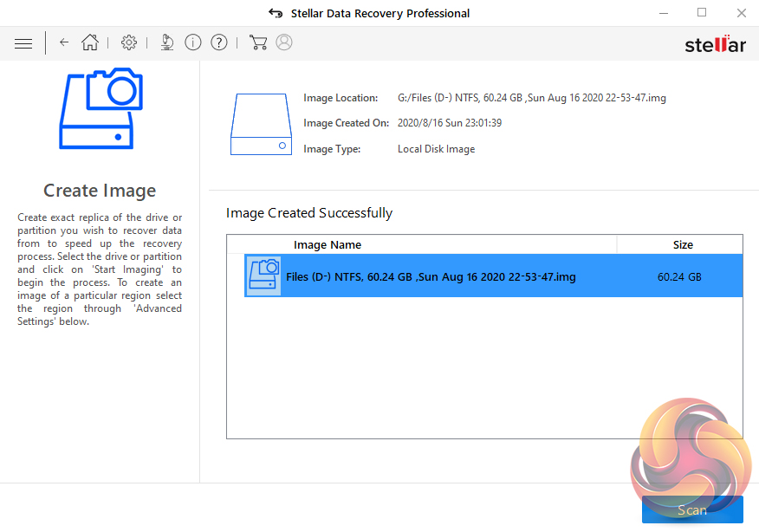Screen dimensions: 759x532
Task: Click the Local Disk Image type value
Action: (x=436, y=149)
